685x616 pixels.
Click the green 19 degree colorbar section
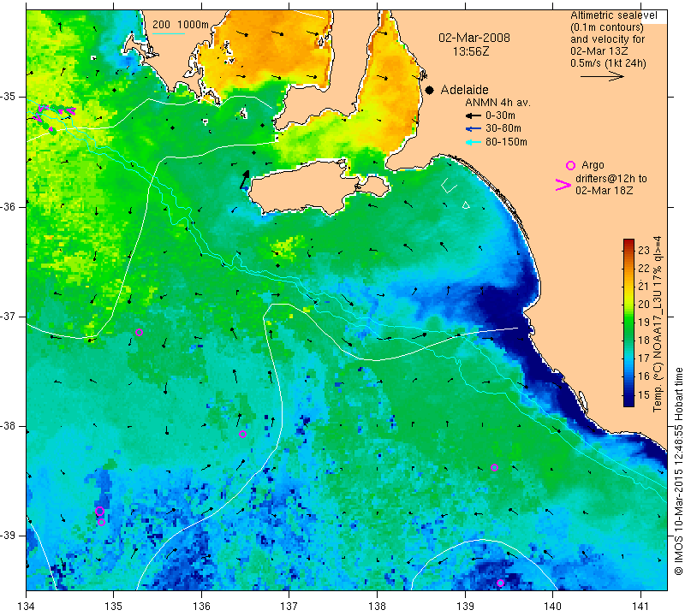click(x=628, y=323)
